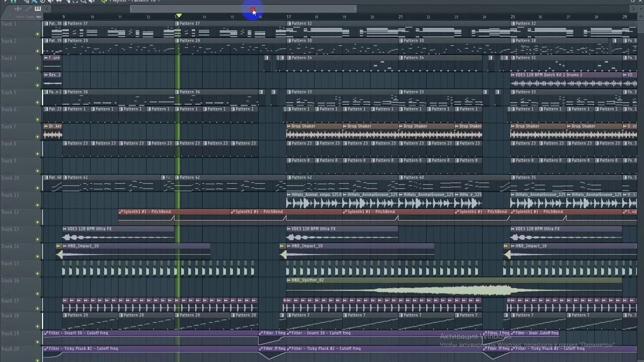The height and width of the screenshot is (362, 644).
Task: Jump to bar 25 on the timeline
Action: click(513, 17)
